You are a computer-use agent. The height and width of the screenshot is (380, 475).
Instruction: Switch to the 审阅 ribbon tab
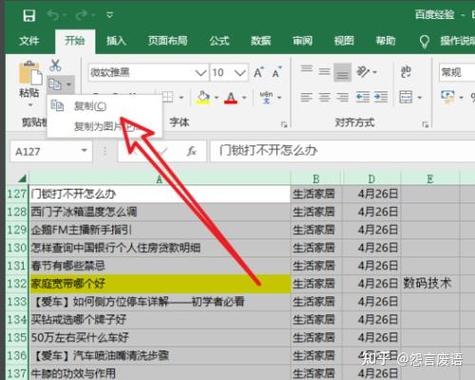click(302, 41)
